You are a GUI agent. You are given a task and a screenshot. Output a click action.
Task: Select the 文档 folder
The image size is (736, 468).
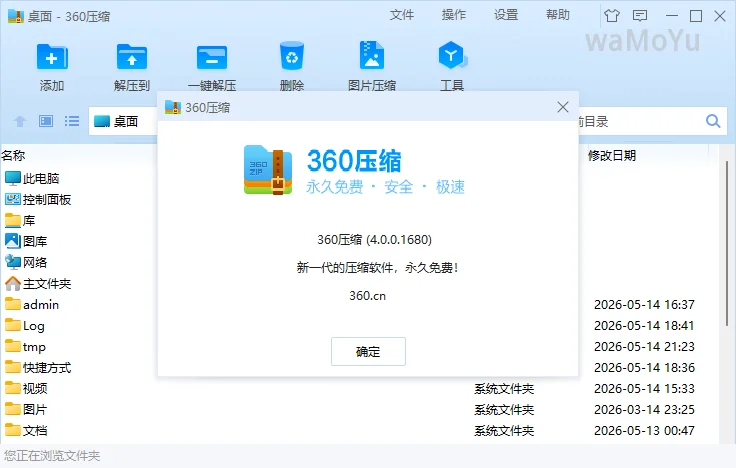click(x=26, y=430)
